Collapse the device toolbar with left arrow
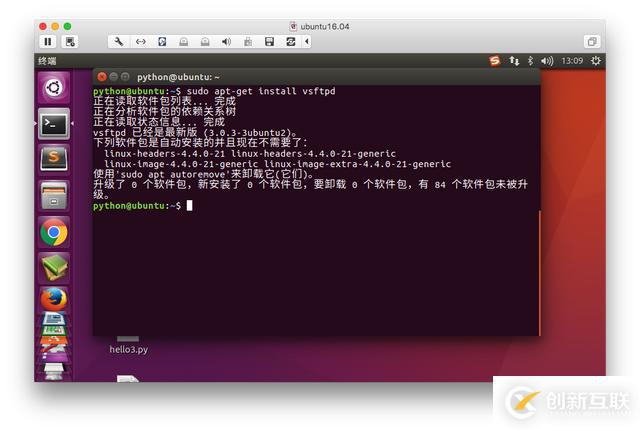The width and height of the screenshot is (640, 431). click(307, 42)
